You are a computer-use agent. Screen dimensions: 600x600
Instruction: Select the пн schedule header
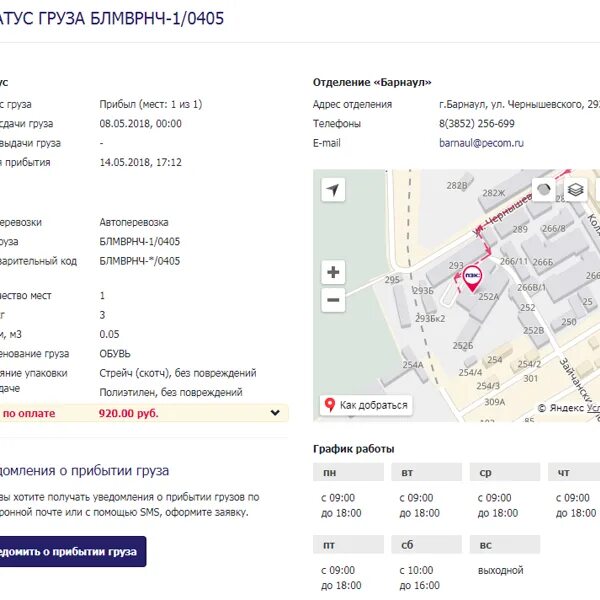[348, 472]
